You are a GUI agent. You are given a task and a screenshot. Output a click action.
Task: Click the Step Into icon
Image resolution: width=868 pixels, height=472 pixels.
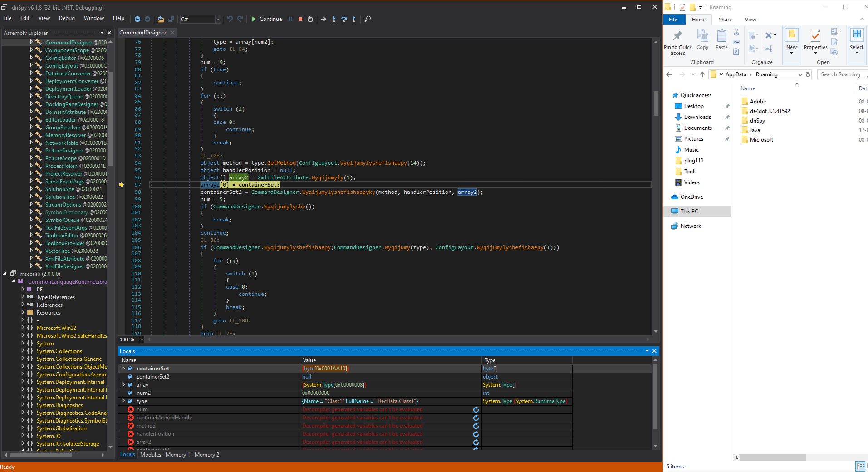(x=334, y=19)
